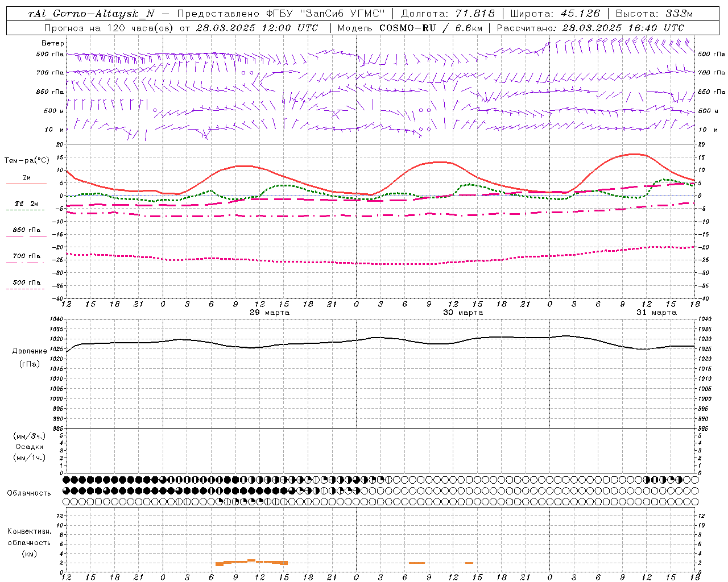728x582 pixels.
Task: Click the forecast header Прогноз на 120 часа(ов)
Action: (109, 28)
